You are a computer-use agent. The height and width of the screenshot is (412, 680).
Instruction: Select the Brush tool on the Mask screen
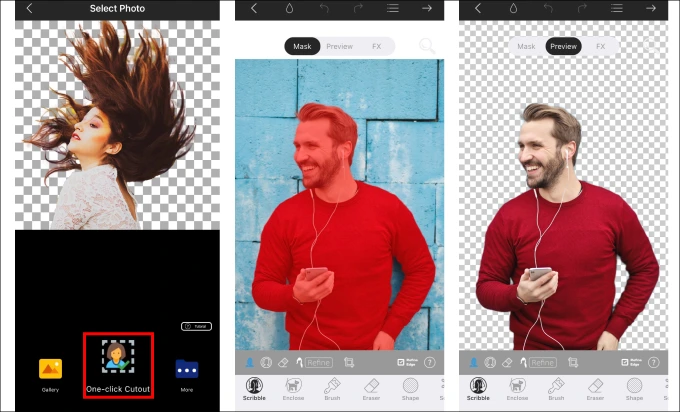[332, 389]
